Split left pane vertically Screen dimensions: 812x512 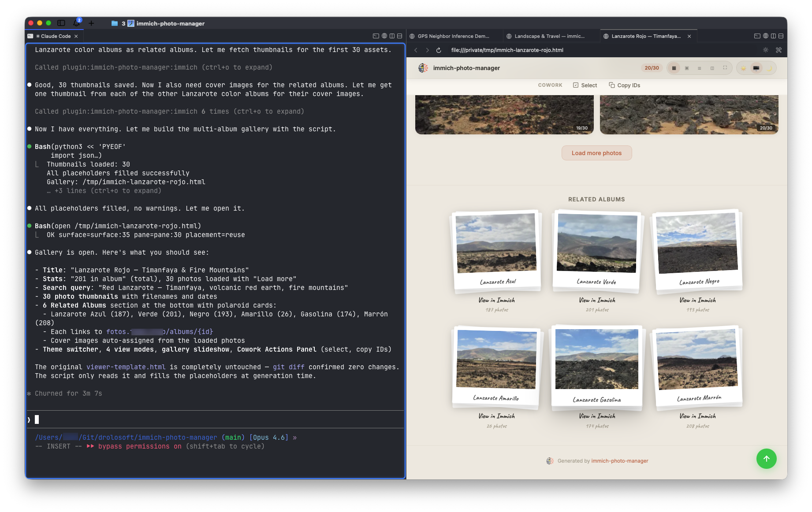(x=392, y=36)
